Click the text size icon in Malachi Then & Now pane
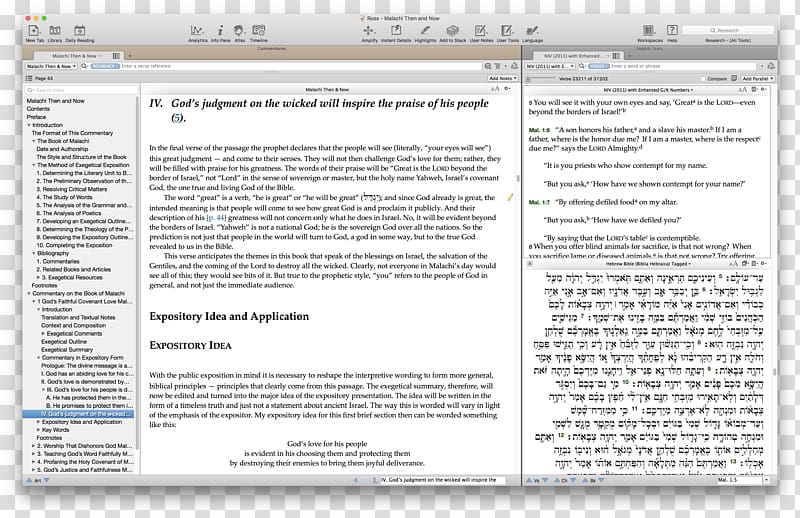 [495, 89]
